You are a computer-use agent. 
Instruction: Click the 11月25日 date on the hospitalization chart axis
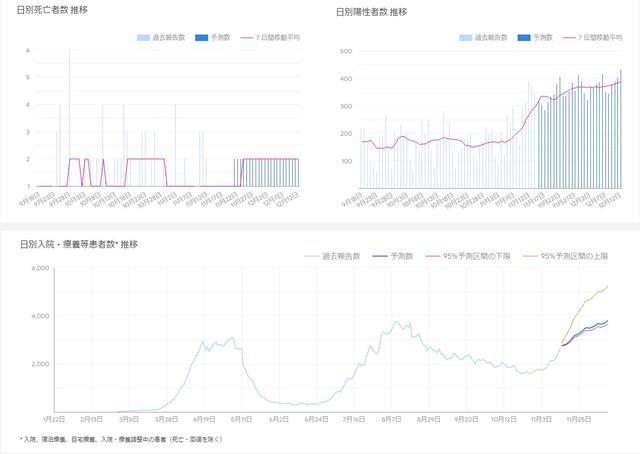579,419
